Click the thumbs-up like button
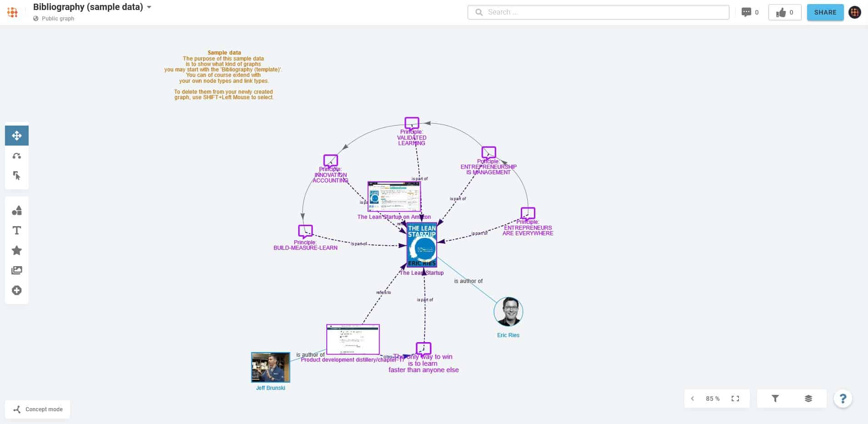Screen dimensions: 868x424 point(785,12)
